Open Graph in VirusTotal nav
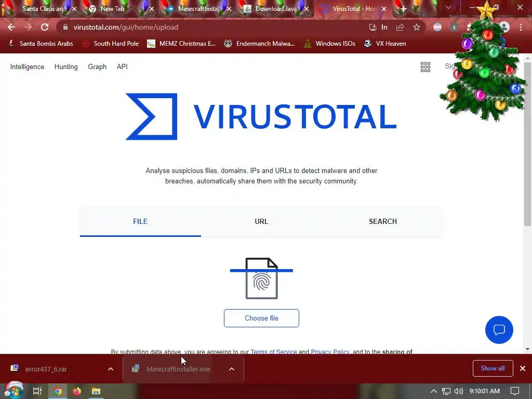Viewport: 532px width, 399px height. point(97,67)
